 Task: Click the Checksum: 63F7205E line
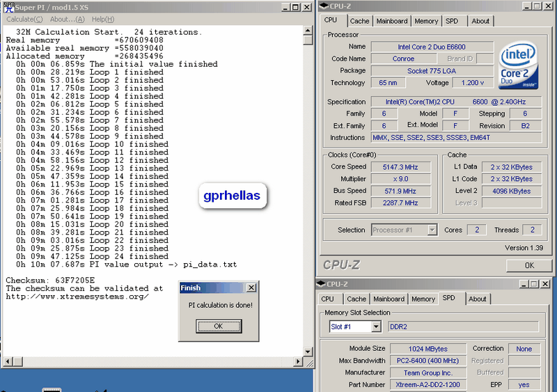(x=50, y=281)
